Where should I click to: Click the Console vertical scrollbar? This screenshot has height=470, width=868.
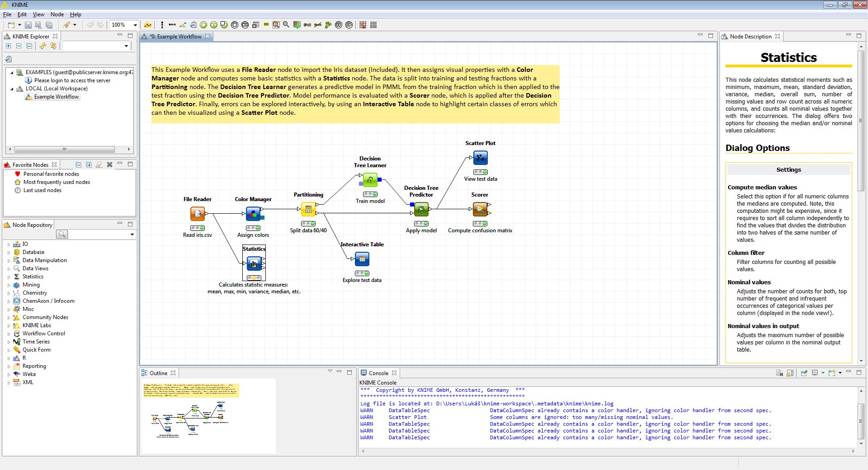[x=861, y=421]
